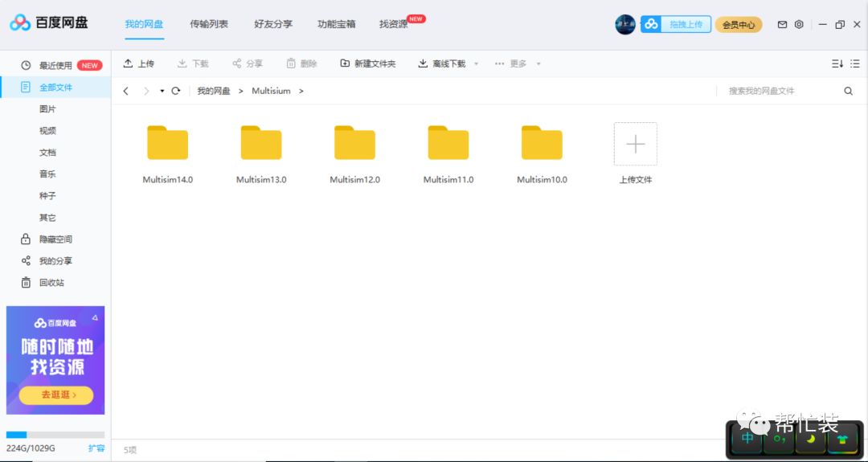Click the sort order icon

tap(837, 63)
